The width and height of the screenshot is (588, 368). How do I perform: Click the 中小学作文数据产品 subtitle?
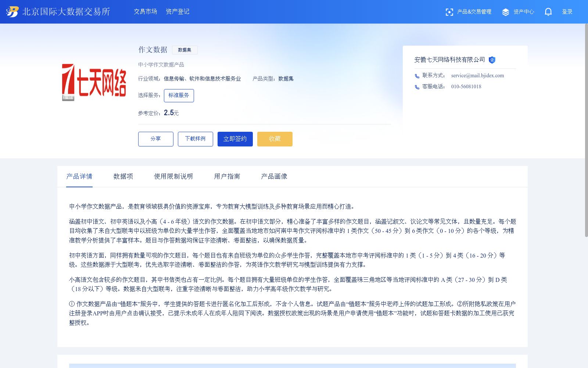click(161, 65)
